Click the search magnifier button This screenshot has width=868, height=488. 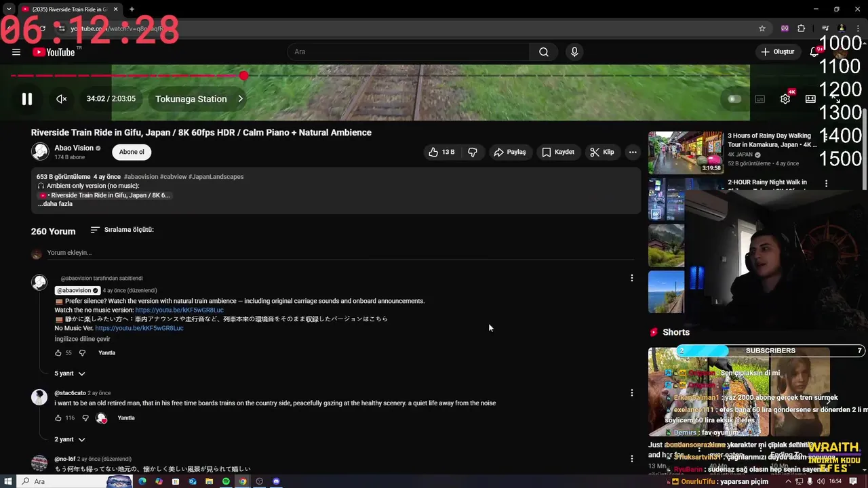(x=544, y=52)
